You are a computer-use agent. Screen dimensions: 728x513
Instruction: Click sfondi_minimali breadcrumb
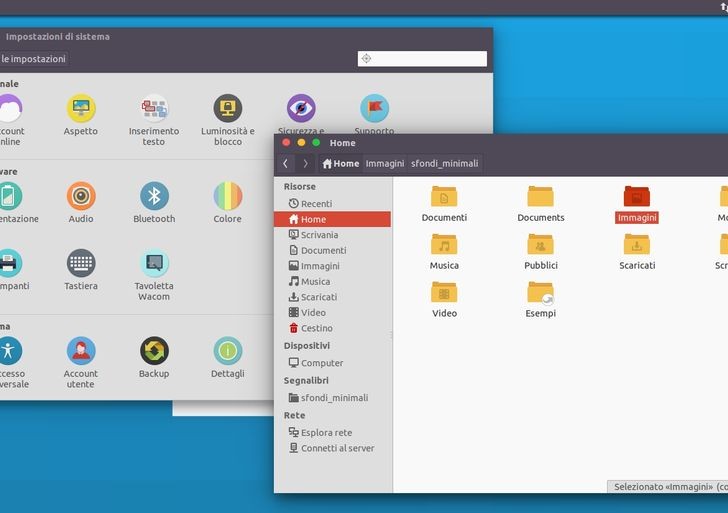[x=444, y=163]
